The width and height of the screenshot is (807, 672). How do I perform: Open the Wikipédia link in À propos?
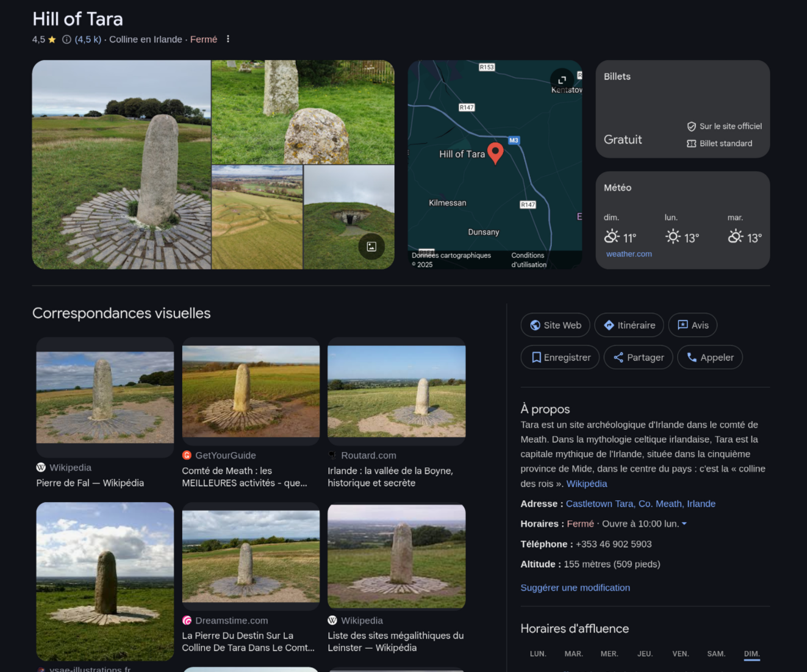pos(587,484)
